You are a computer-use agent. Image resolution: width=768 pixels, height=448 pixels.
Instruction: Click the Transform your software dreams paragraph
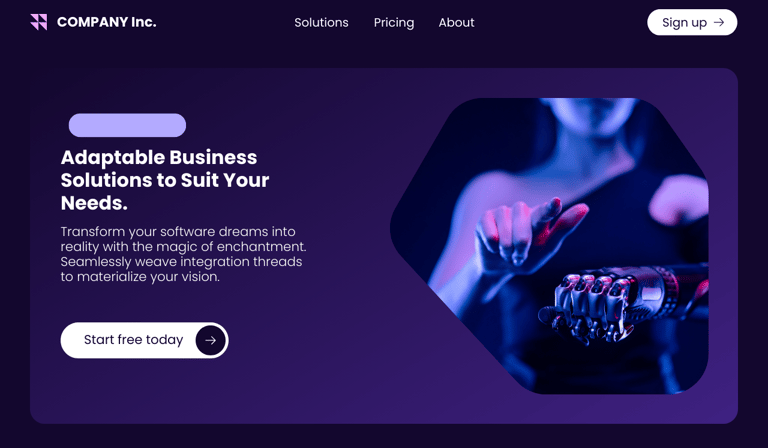coord(183,254)
